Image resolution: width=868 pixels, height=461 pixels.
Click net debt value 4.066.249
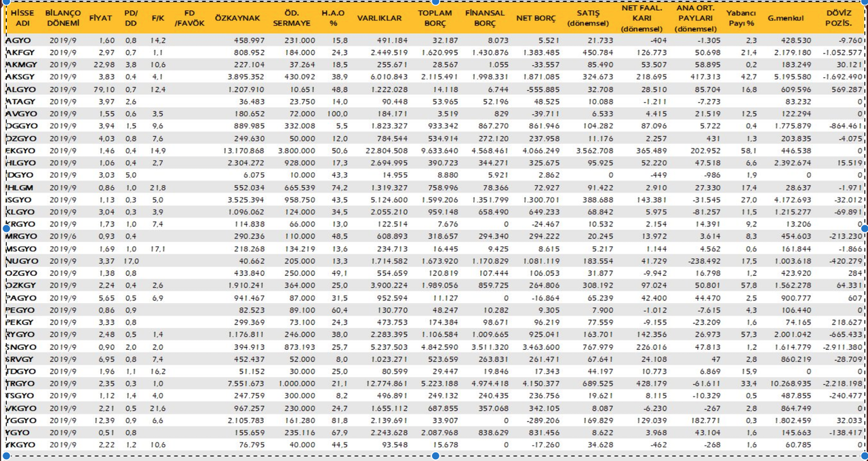point(540,151)
